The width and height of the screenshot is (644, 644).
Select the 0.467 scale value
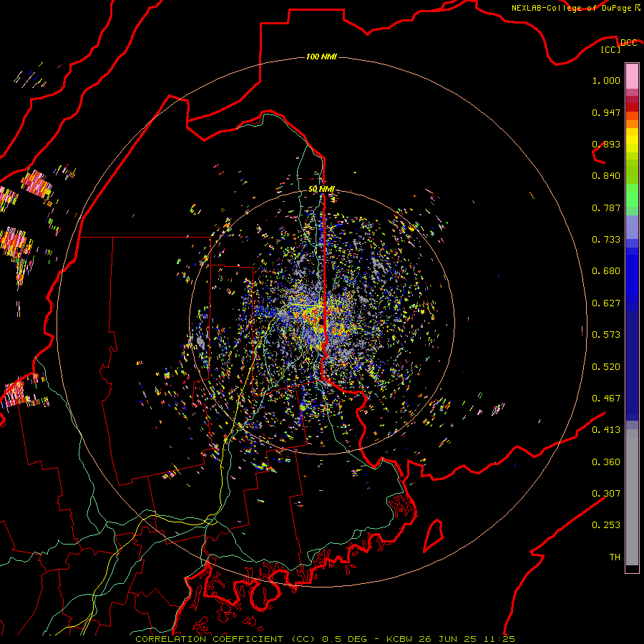pos(606,399)
